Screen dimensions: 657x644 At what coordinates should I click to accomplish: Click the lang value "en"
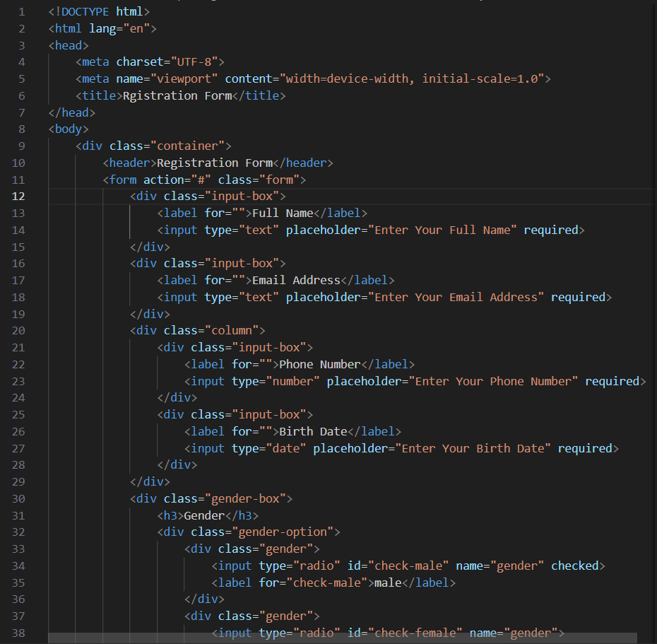(136, 28)
